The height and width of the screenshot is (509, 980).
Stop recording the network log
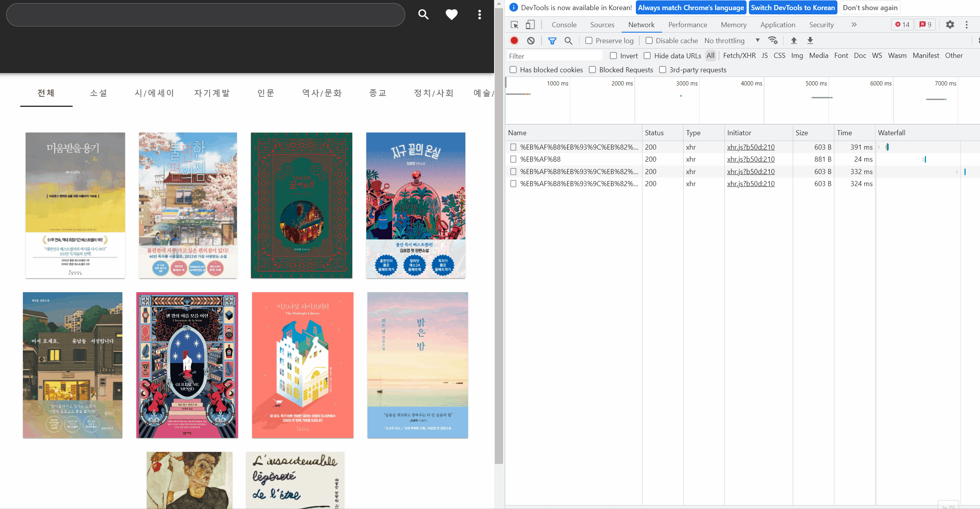tap(514, 40)
